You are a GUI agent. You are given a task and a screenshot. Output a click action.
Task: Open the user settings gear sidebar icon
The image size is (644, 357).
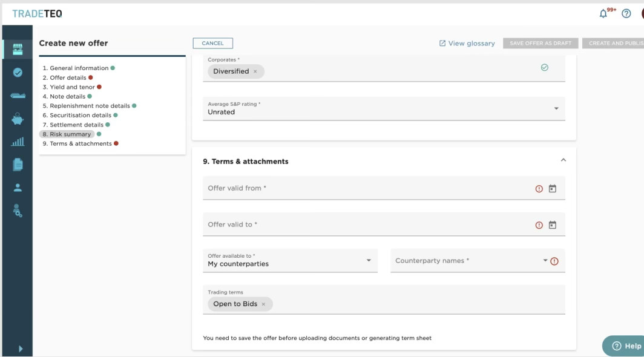18,211
